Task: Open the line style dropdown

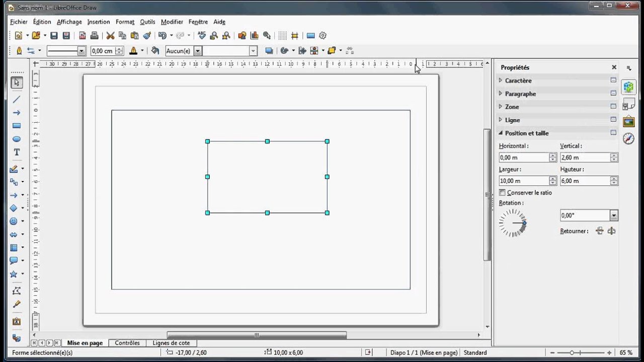Action: coord(81,51)
